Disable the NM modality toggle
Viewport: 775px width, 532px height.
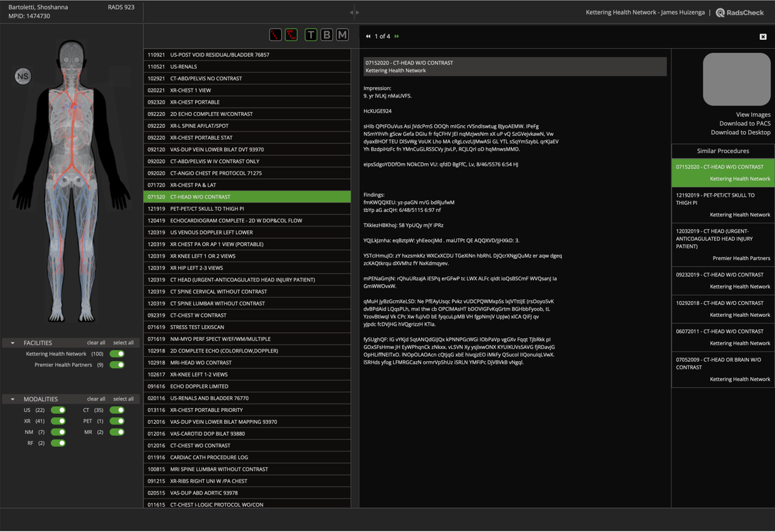point(58,432)
